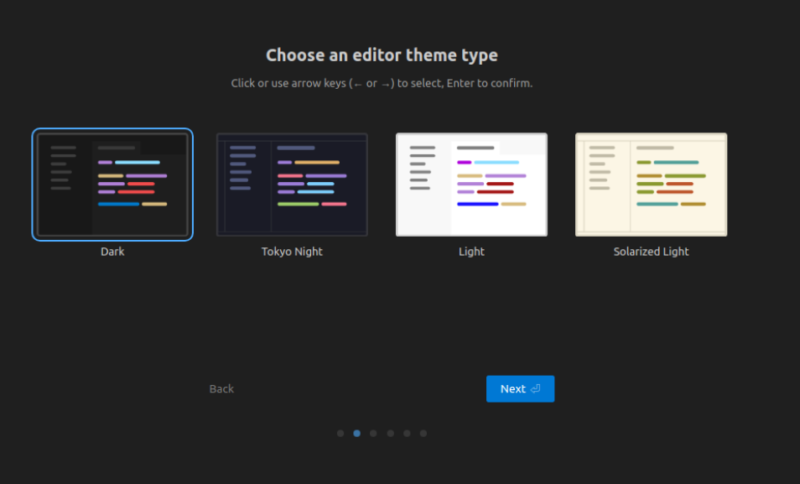800x484 pixels.
Task: Click the "Light" label text
Action: (471, 252)
